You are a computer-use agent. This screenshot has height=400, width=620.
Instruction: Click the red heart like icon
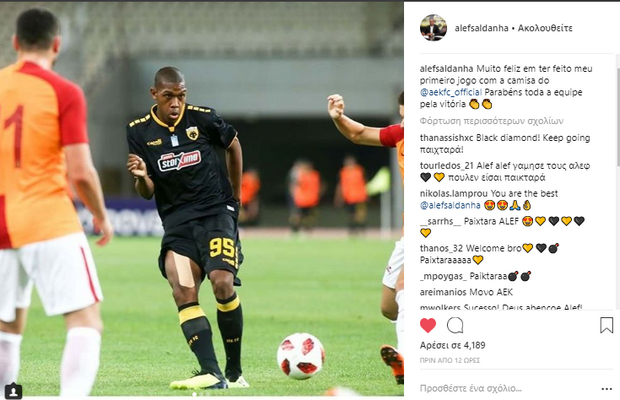(428, 325)
